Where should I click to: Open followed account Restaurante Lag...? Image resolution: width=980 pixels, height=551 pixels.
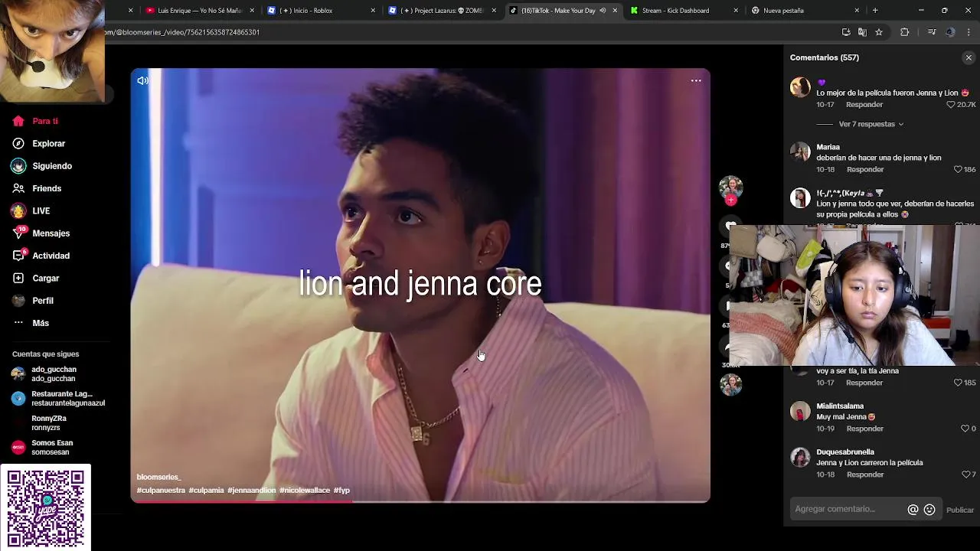tap(58, 399)
